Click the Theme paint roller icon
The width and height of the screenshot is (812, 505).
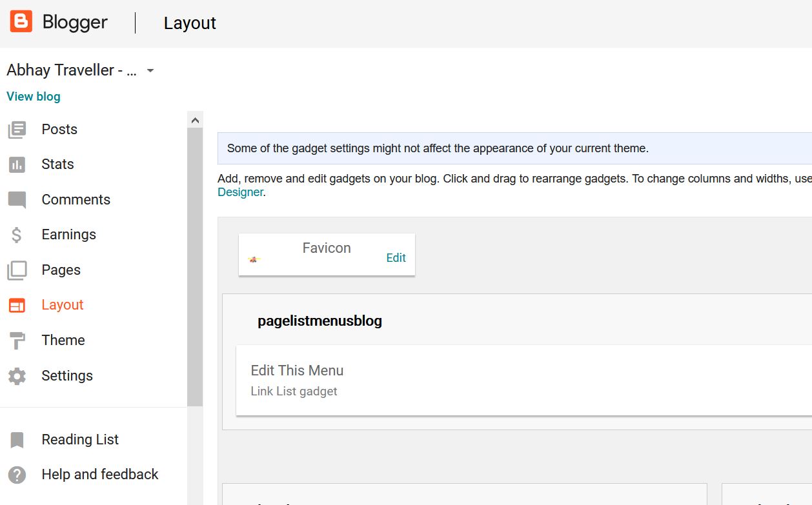click(17, 341)
